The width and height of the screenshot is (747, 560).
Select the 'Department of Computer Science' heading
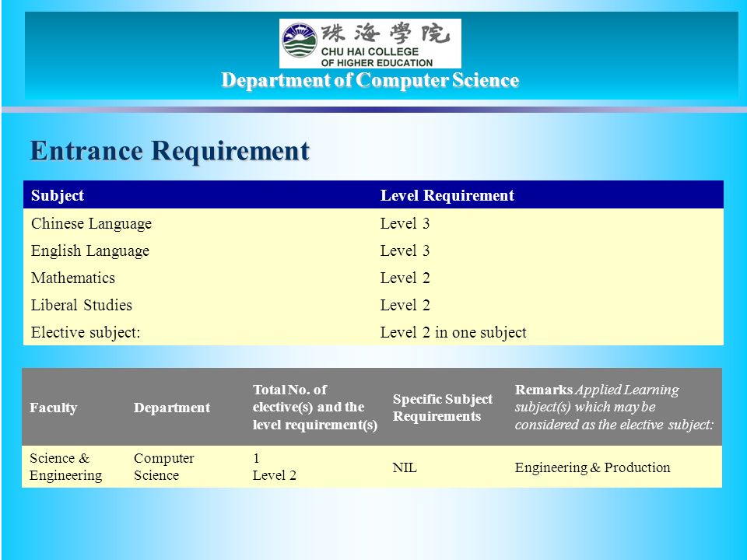point(370,80)
